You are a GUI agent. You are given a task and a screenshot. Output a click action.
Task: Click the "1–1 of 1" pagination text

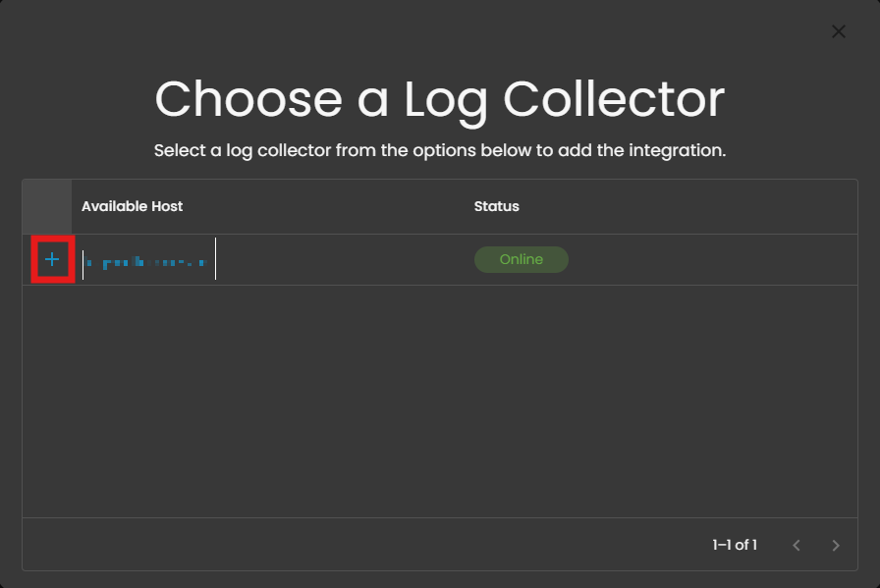pyautogui.click(x=734, y=545)
